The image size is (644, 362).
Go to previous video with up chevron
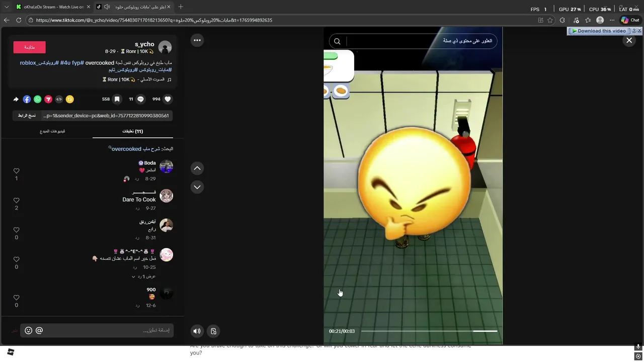[x=197, y=168]
